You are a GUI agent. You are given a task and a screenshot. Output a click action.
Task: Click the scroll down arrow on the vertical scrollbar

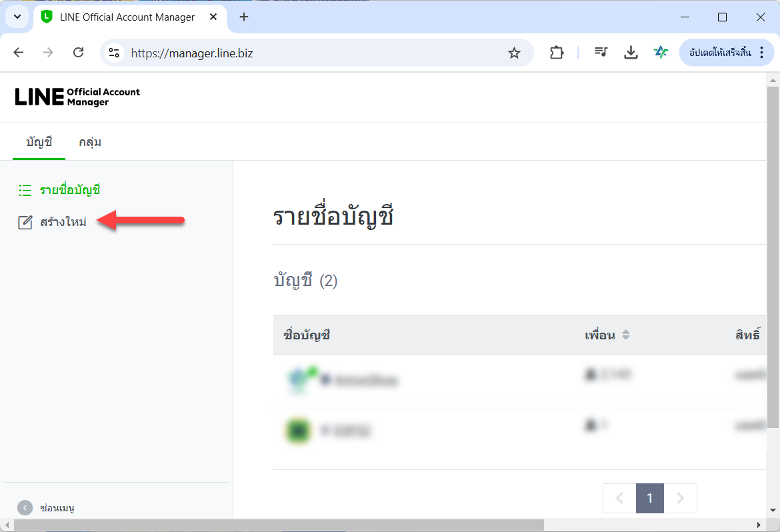(773, 509)
